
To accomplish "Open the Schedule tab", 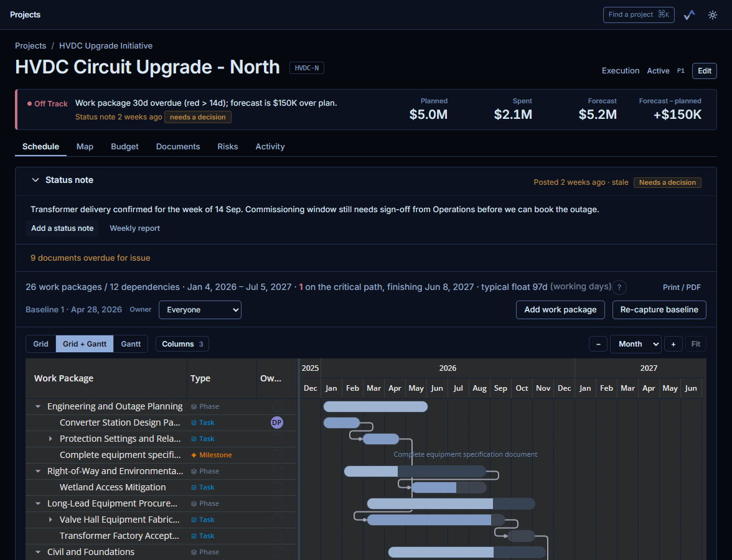I will (40, 147).
